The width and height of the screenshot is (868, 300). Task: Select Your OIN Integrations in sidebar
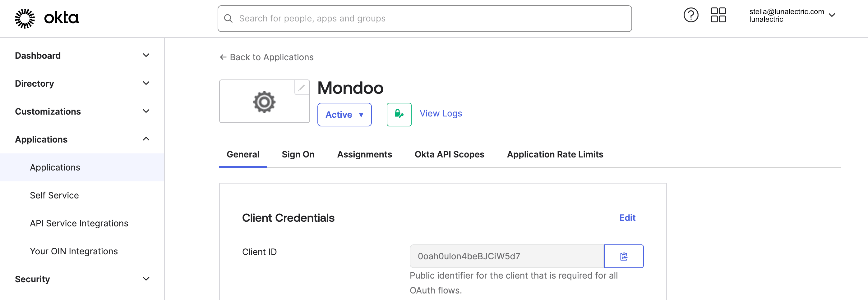tap(74, 251)
